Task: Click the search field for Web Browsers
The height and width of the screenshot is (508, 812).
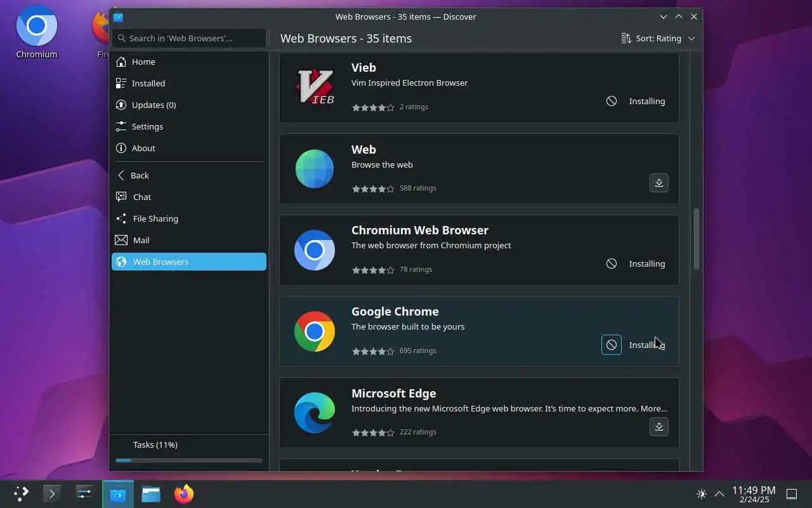Action: (x=189, y=38)
